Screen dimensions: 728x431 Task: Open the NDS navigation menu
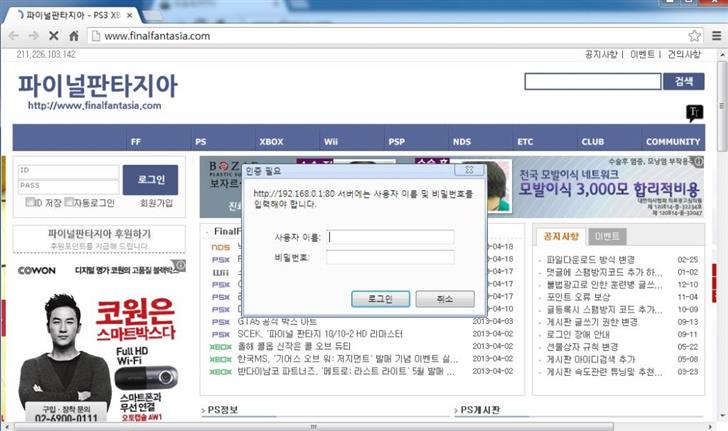point(462,141)
